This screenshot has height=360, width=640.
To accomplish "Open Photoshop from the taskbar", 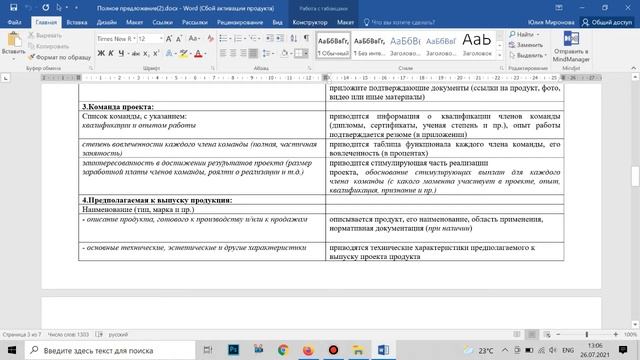I will 233,350.
